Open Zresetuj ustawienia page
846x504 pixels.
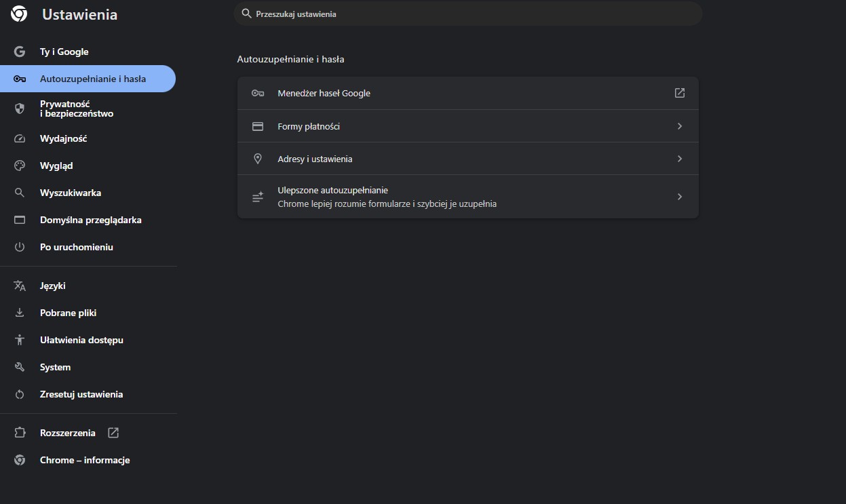point(81,394)
